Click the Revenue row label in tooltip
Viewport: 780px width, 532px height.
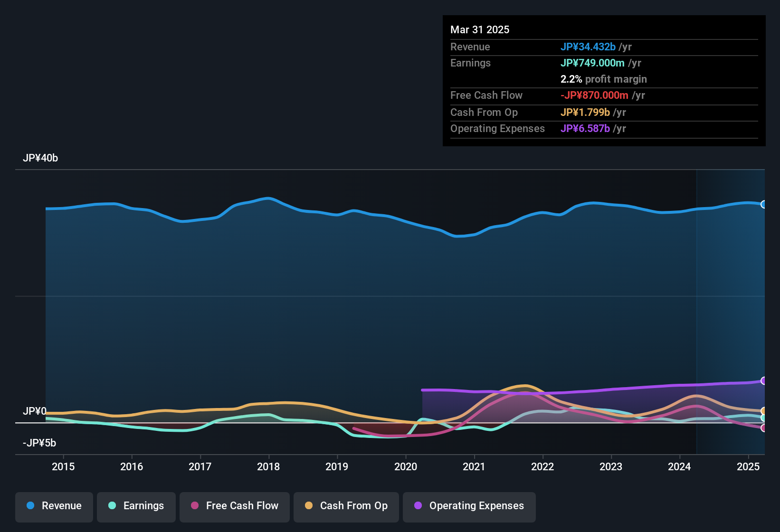(470, 47)
